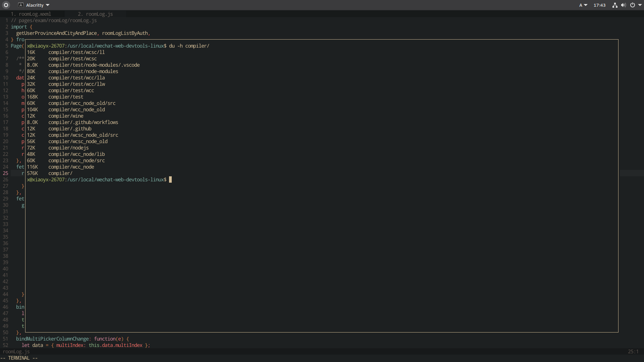Expand the system menu arrow beside power
644x362 pixels.
pyautogui.click(x=640, y=5)
